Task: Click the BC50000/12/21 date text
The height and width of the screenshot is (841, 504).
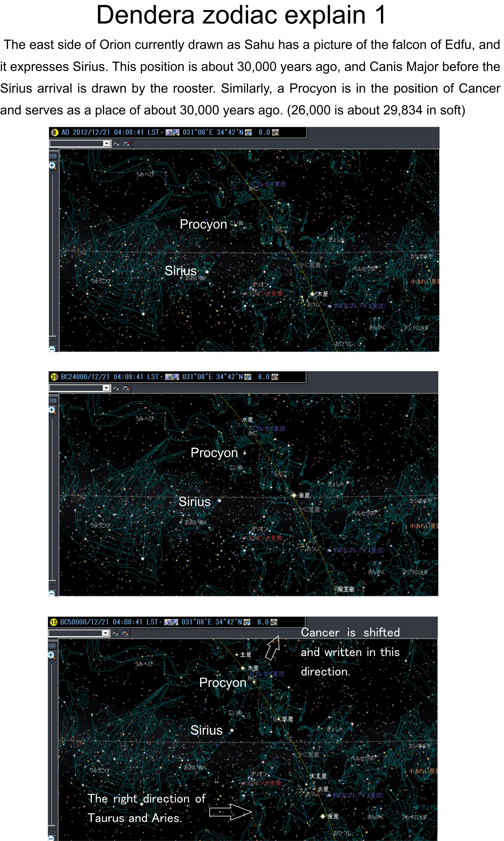Action: 85,622
